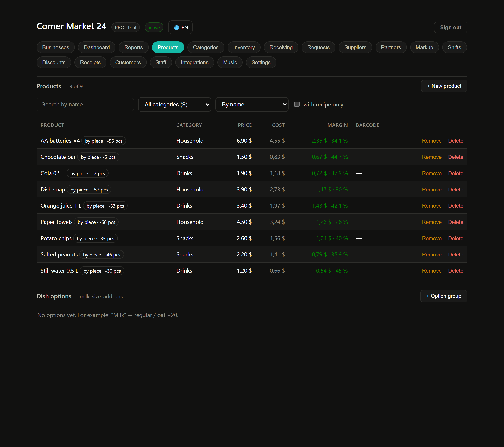
Task: Click Remove for Dish soap
Action: 431,190
